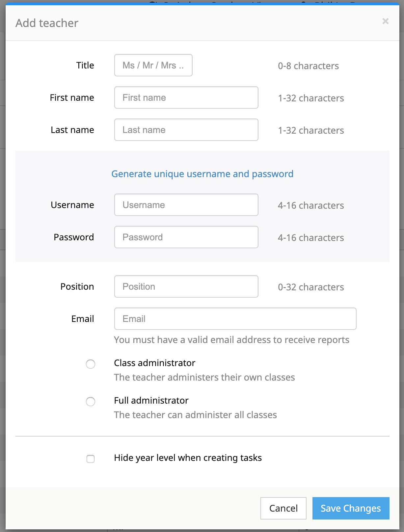Enable the Hide year level checkbox
The width and height of the screenshot is (404, 532).
pyautogui.click(x=91, y=459)
